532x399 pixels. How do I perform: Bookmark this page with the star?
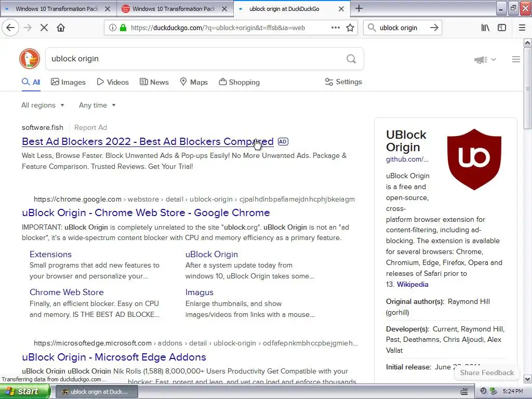point(350,28)
